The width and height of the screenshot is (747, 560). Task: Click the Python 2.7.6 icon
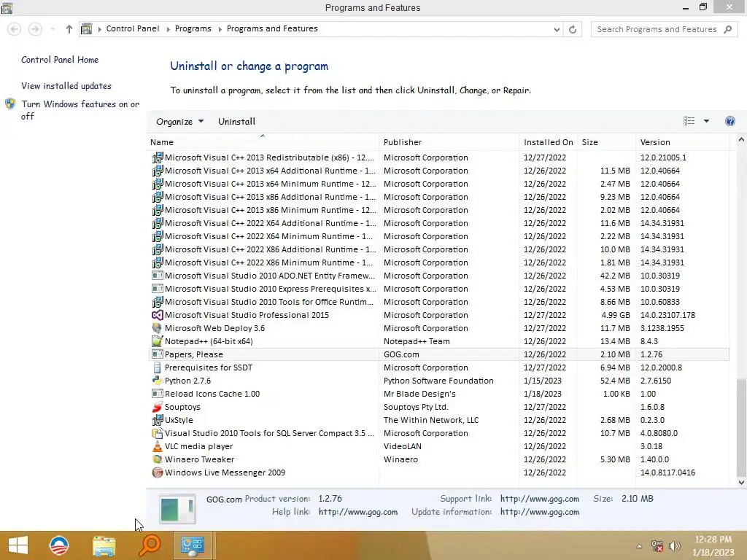click(x=158, y=381)
